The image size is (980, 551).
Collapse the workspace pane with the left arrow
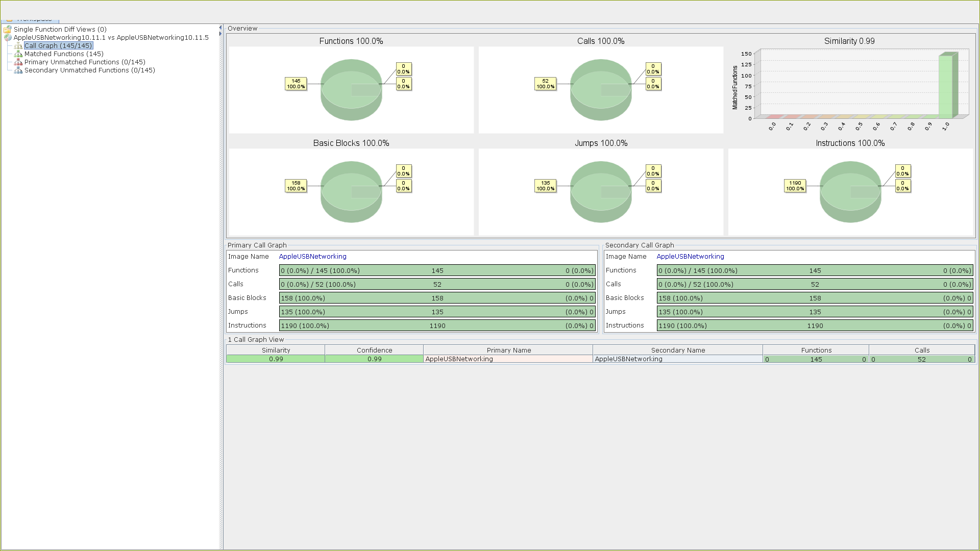click(x=220, y=28)
